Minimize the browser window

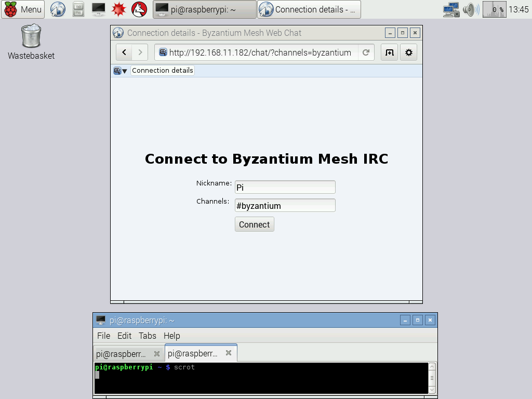click(x=390, y=33)
